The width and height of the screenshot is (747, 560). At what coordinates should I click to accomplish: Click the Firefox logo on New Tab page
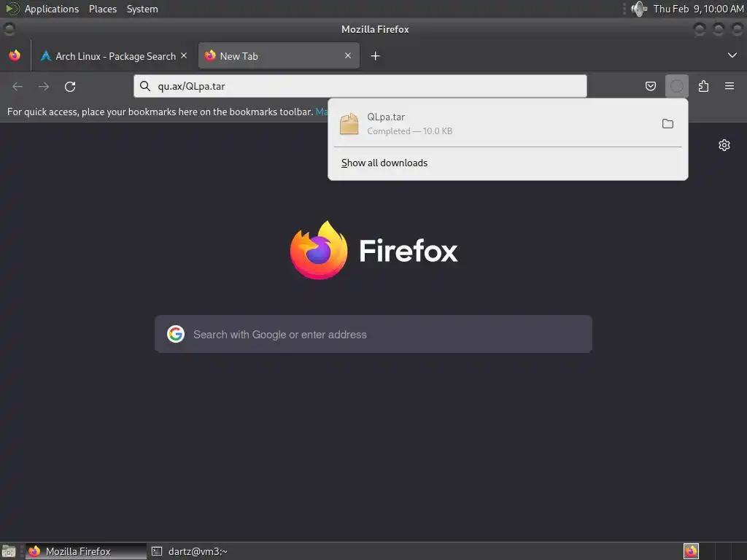(319, 250)
